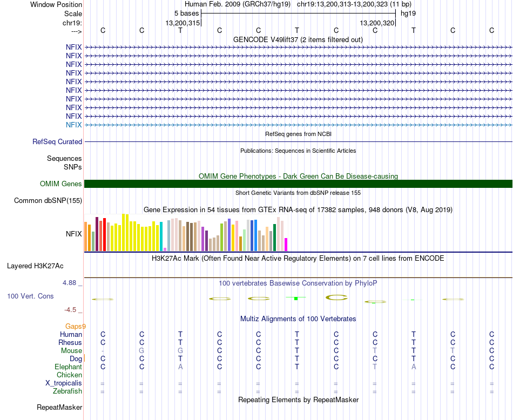Image resolution: width=513 pixels, height=420 pixels.
Task: Click the -4.5 PhyloP lower scale value
Action: pyautogui.click(x=70, y=309)
